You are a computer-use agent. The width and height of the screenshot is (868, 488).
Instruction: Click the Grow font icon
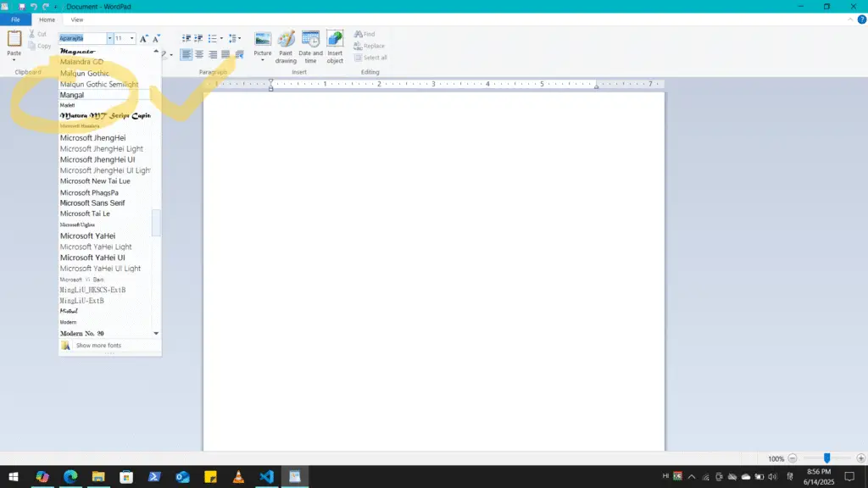tap(143, 38)
